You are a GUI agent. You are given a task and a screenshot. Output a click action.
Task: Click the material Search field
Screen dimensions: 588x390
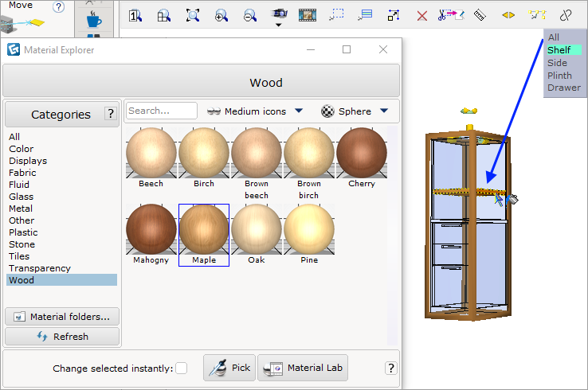point(161,111)
